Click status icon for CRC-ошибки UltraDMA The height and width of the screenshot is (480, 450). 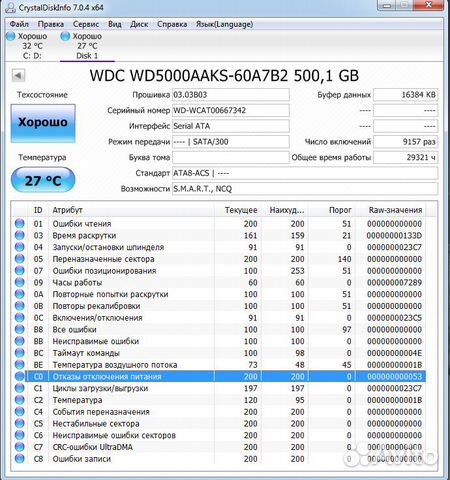coord(20,447)
